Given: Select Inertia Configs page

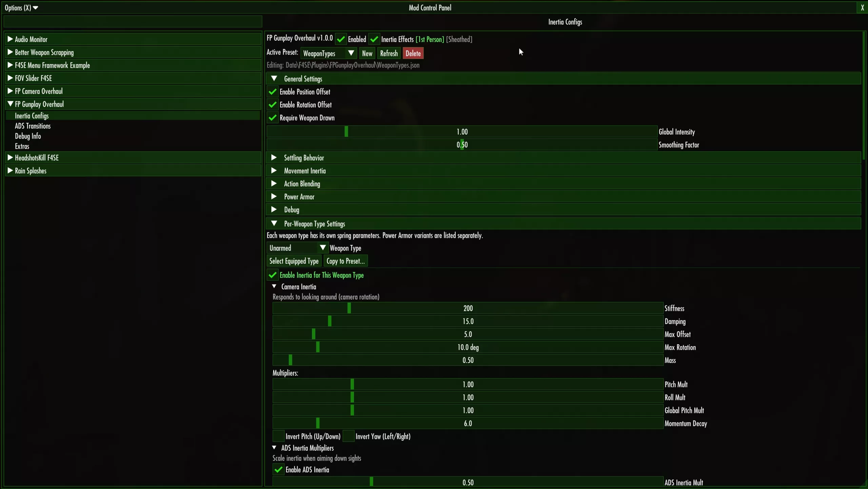Looking at the screenshot, I should point(133,116).
